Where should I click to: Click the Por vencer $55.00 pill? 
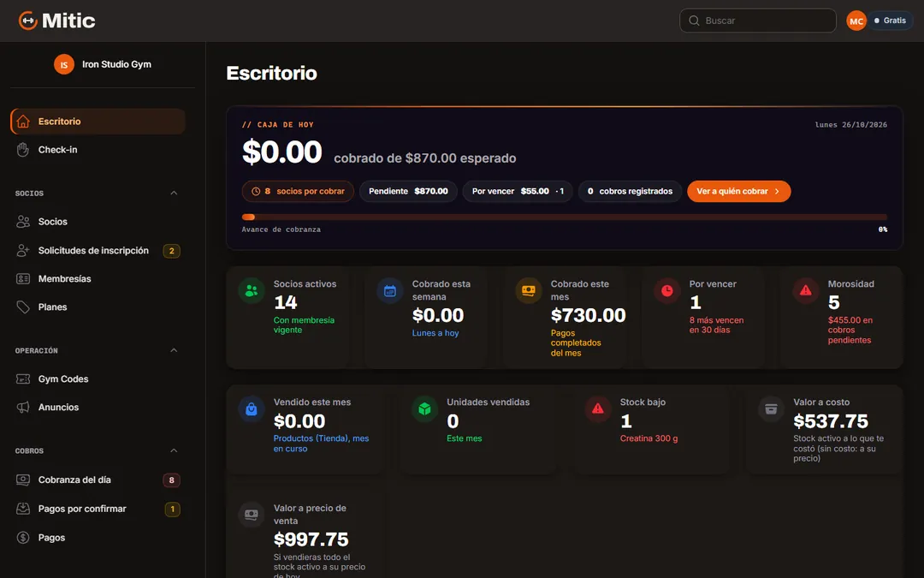point(518,191)
